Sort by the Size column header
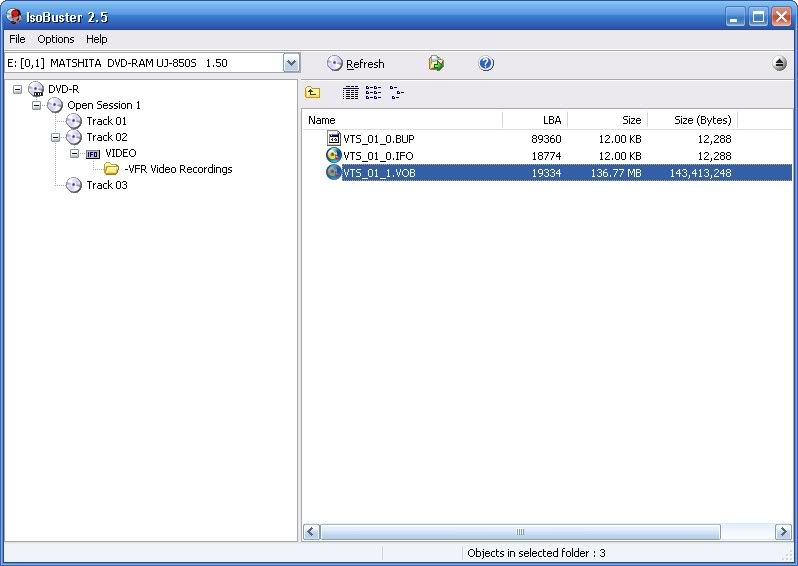 [x=608, y=120]
